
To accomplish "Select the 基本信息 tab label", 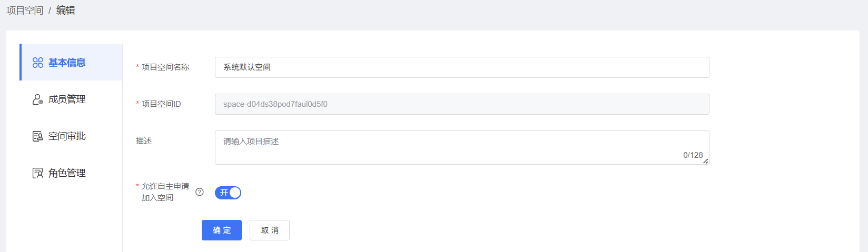I will (x=67, y=63).
